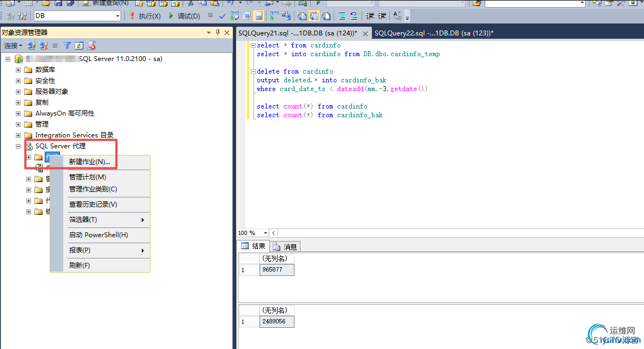The image size is (644, 349).
Task: Click the editor horizontal scroll left arrow
Action: (x=274, y=233)
